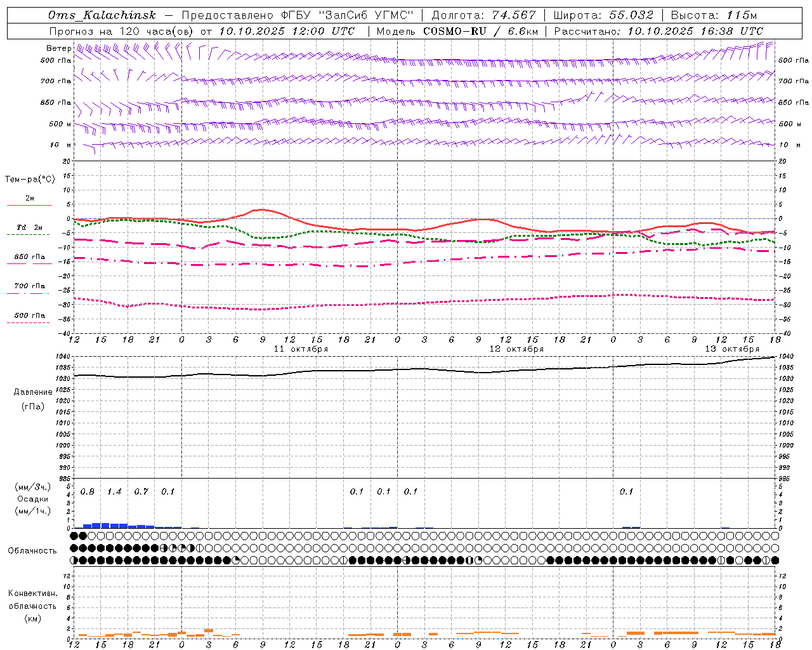This screenshot has height=650, width=812.
Task: Select the 500 гПа temperature legend entry
Action: tap(29, 315)
